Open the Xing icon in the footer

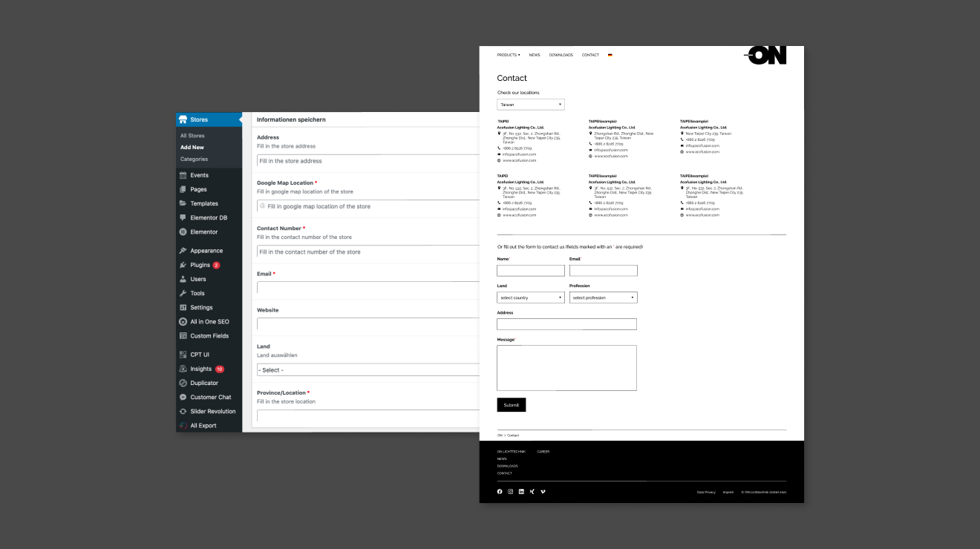tap(532, 491)
